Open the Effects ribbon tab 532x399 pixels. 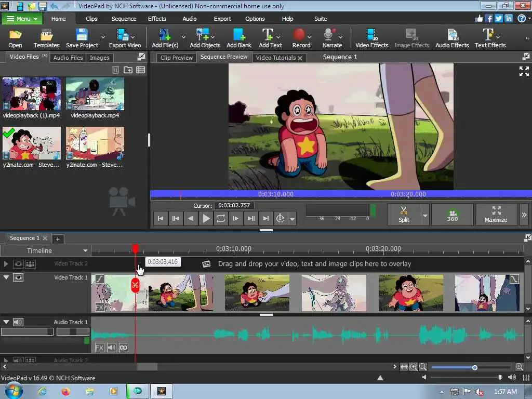pos(157,19)
